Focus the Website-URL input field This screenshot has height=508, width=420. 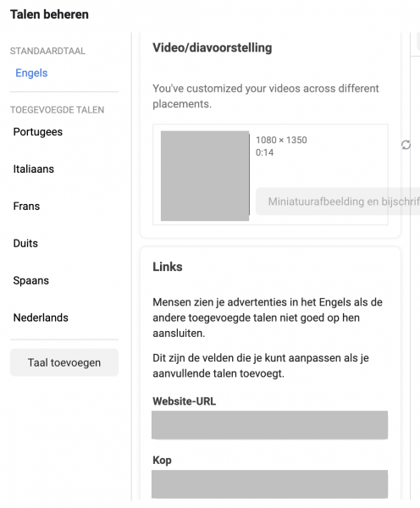(269, 425)
